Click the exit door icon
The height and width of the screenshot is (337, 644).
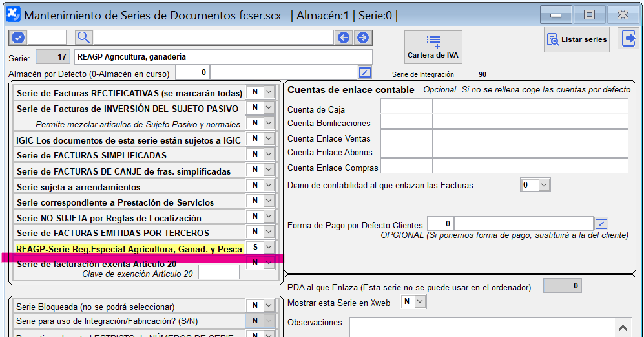click(628, 39)
